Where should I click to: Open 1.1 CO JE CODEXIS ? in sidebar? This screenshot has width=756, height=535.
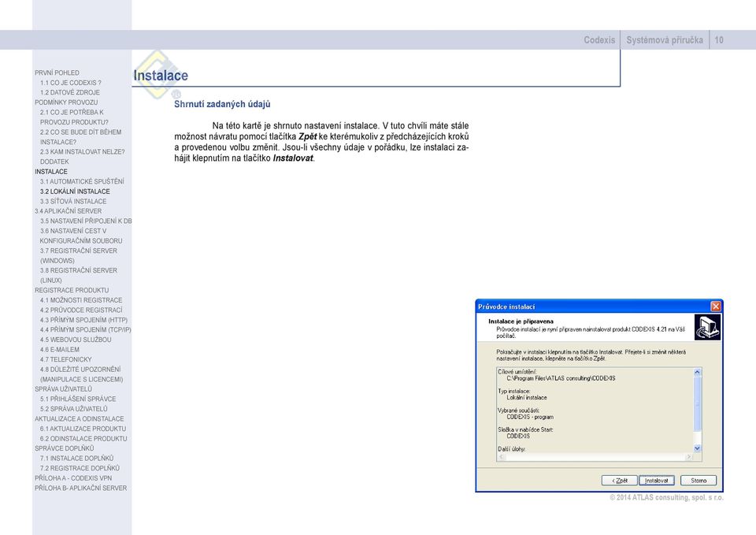click(71, 83)
